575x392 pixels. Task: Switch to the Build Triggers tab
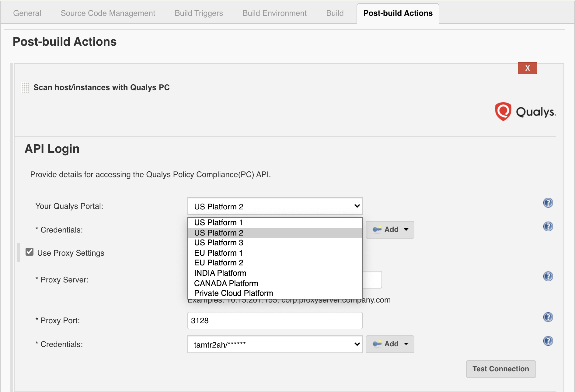coord(198,13)
